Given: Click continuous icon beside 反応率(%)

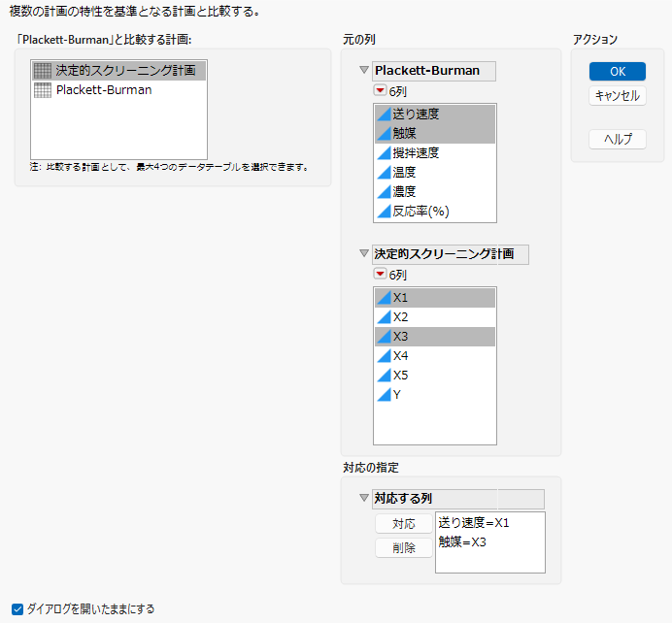Looking at the screenshot, I should point(384,212).
